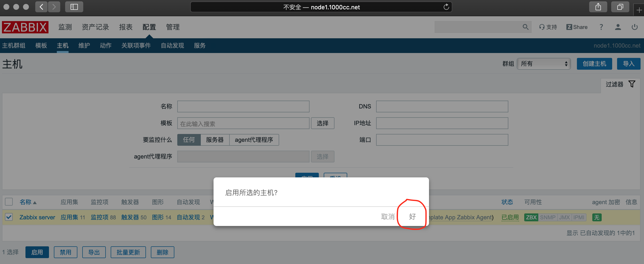Click the DNS filter input field
The image size is (644, 264).
[442, 106]
